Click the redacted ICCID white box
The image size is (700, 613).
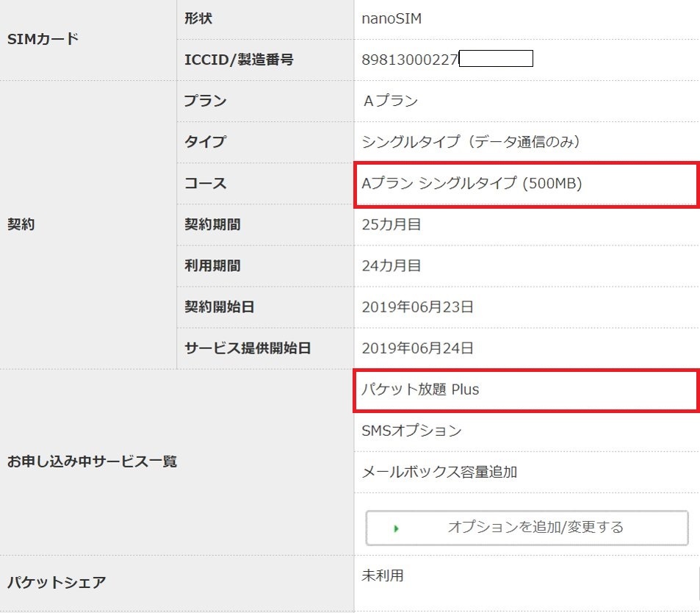(496, 59)
